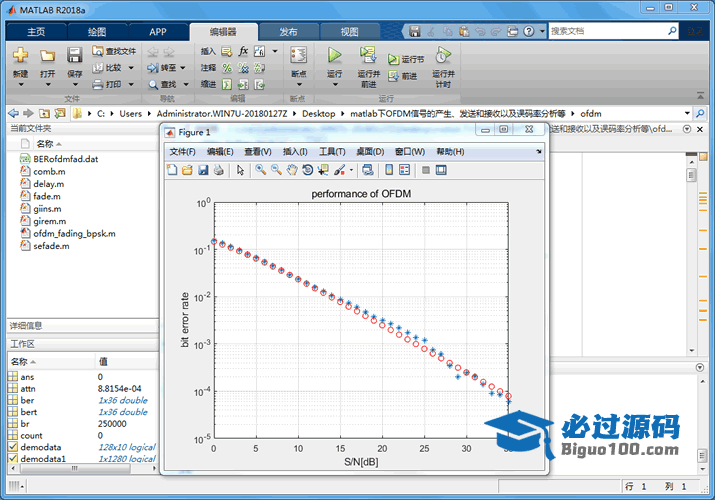This screenshot has height=500, width=715.
Task: Select sefade.m in the current folder list
Action: (x=51, y=246)
